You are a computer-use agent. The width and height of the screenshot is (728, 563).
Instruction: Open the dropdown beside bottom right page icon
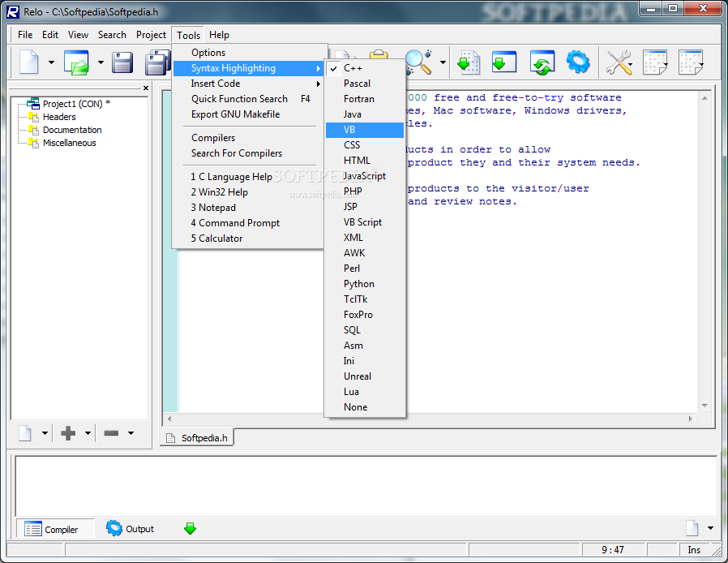tap(710, 528)
